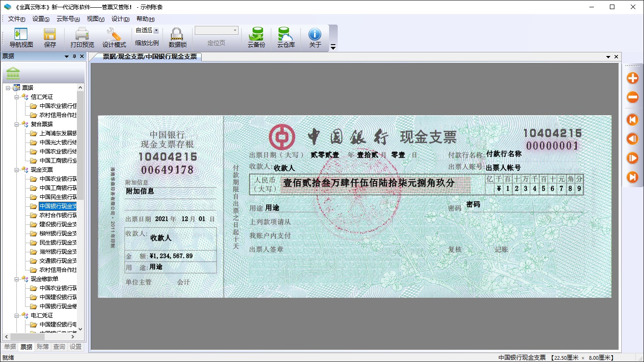Click the orange plus zoom-in button
The height and width of the screenshot is (362, 644).
click(x=633, y=78)
